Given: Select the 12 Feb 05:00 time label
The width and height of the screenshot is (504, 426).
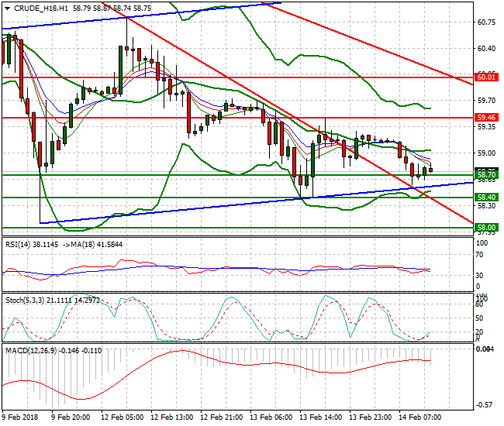Looking at the screenshot, I should click(123, 417).
